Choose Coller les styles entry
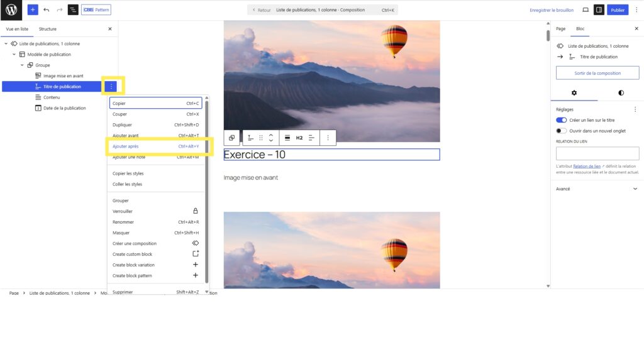644x362 pixels. (x=156, y=184)
